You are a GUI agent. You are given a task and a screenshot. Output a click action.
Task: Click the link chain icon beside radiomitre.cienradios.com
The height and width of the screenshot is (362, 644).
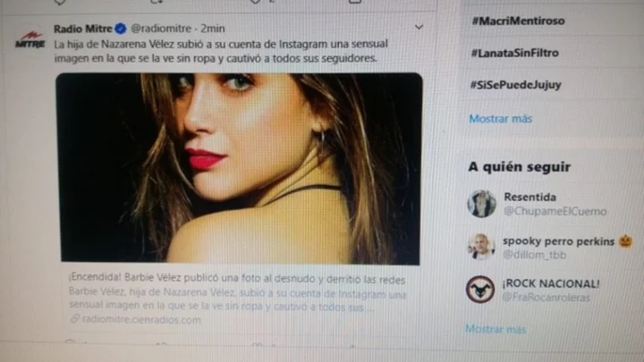point(74,318)
